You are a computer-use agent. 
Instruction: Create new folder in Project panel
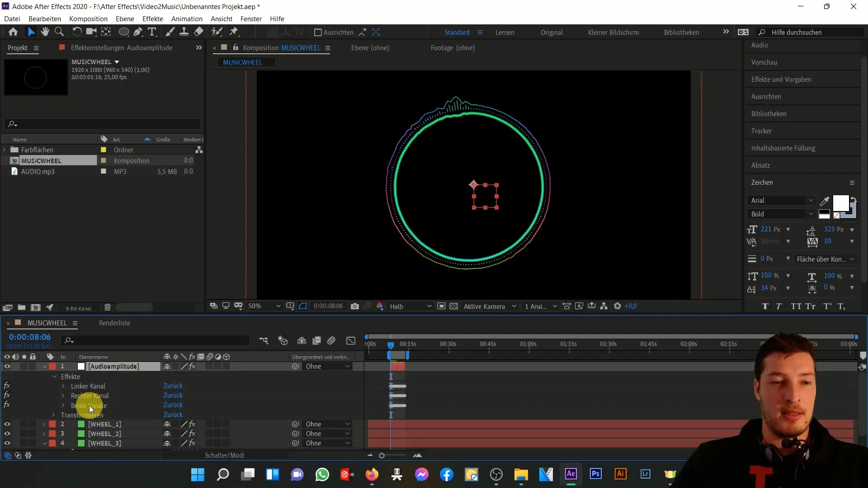click(21, 308)
